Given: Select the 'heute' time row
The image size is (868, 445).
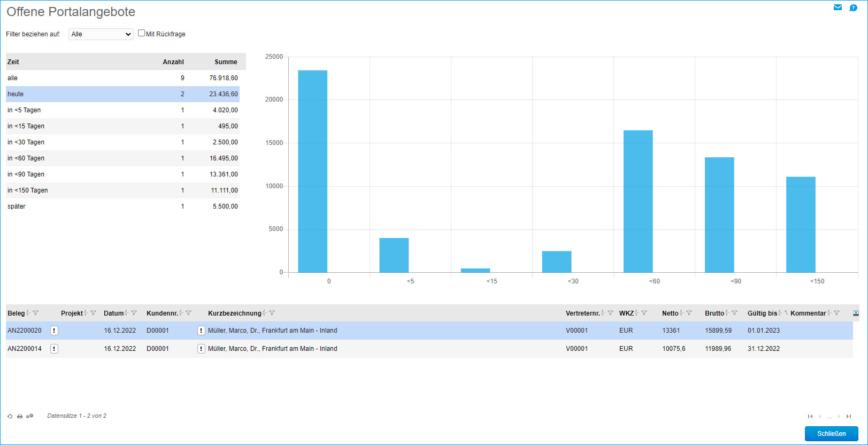Looking at the screenshot, I should (x=122, y=94).
